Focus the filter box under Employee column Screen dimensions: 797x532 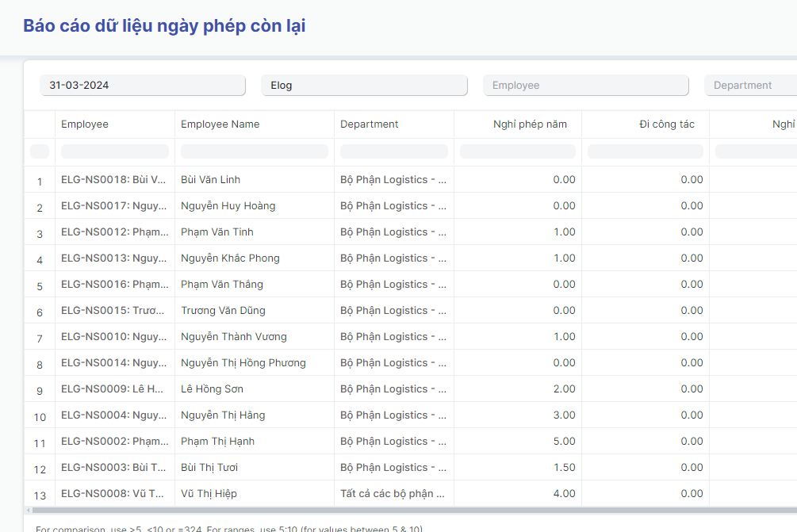(115, 151)
